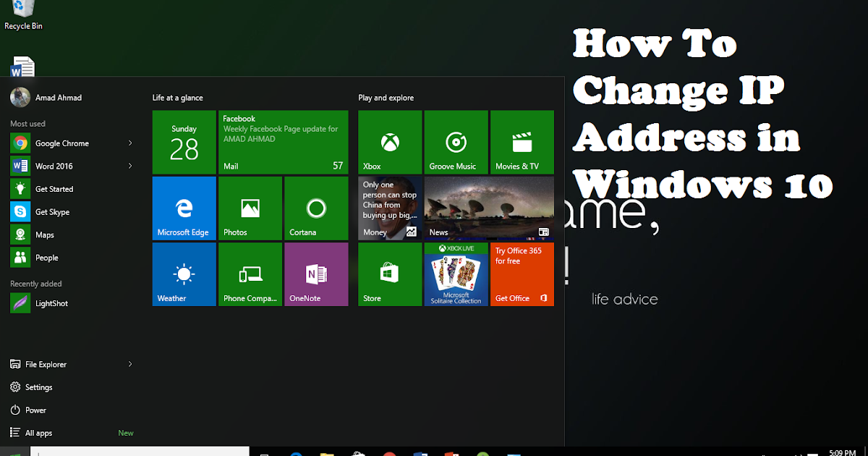Viewport: 868px width, 456px height.
Task: Launch Microsoft Edge from the Start tile
Action: [x=184, y=208]
